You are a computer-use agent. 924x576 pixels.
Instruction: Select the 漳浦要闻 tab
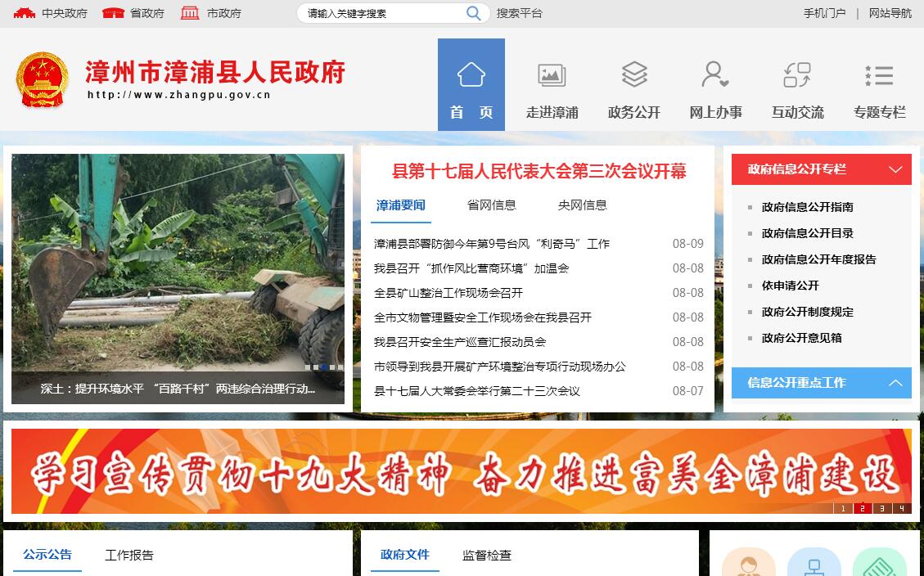[x=401, y=205]
